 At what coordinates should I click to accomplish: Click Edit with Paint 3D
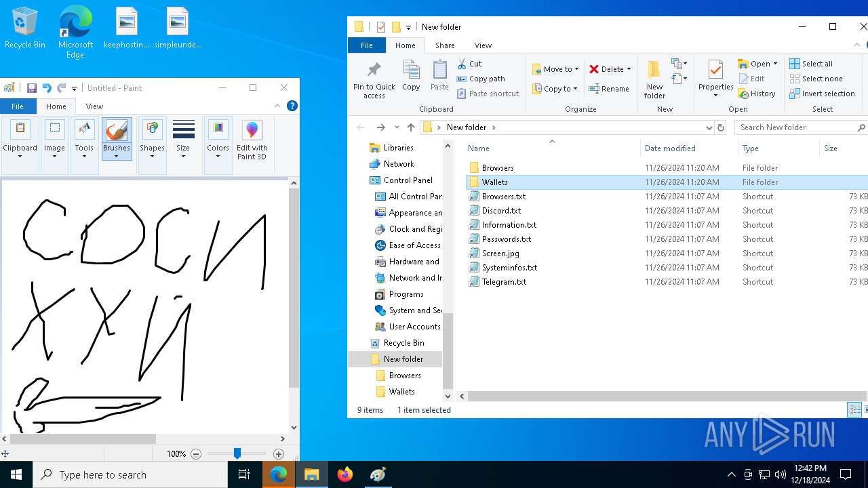[x=252, y=141]
